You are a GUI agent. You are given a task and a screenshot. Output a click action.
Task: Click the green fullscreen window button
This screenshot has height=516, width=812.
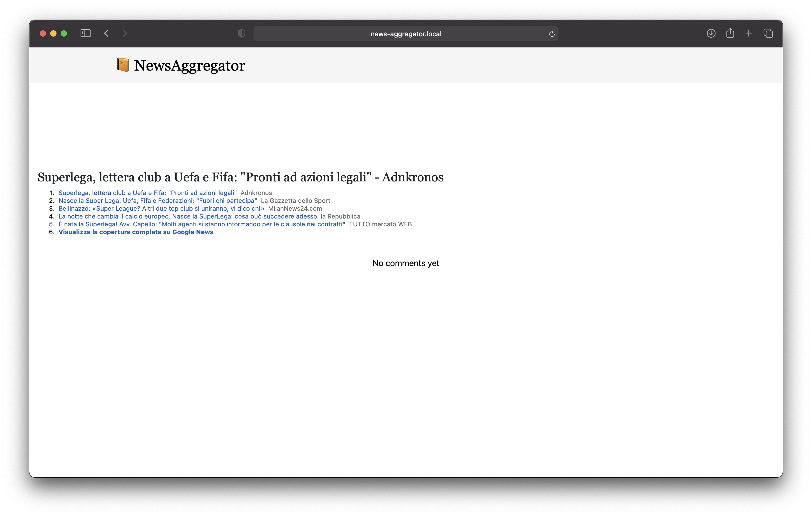pos(64,33)
